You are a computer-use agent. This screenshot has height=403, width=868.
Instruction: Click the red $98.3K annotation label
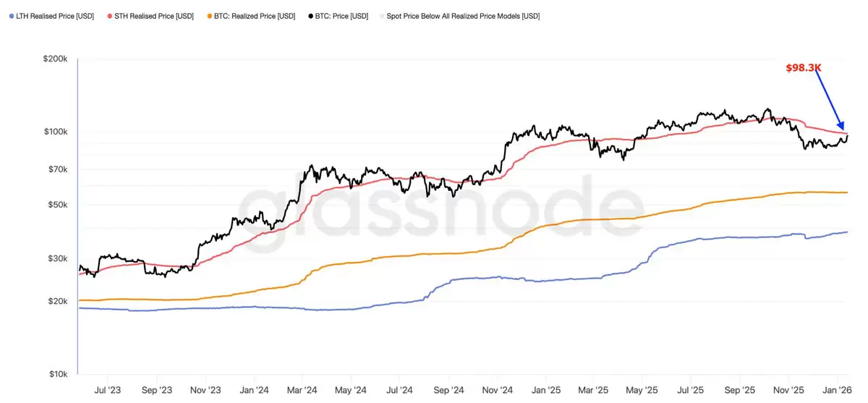click(x=804, y=68)
